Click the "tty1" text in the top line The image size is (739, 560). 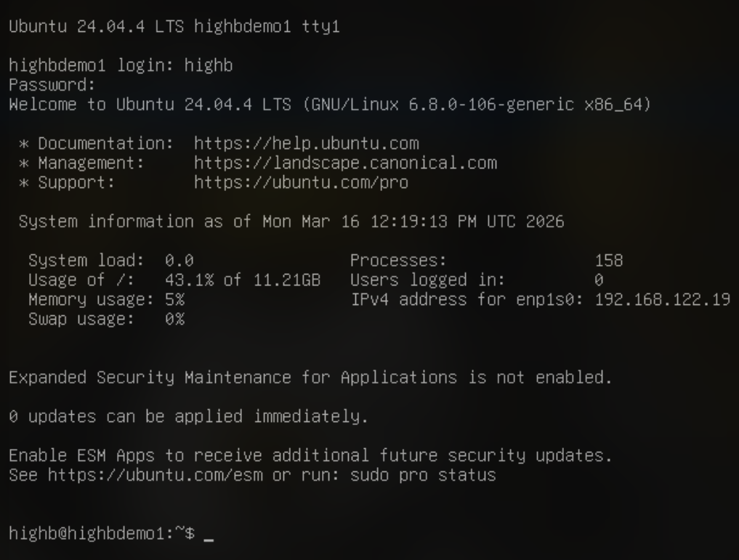[315, 25]
